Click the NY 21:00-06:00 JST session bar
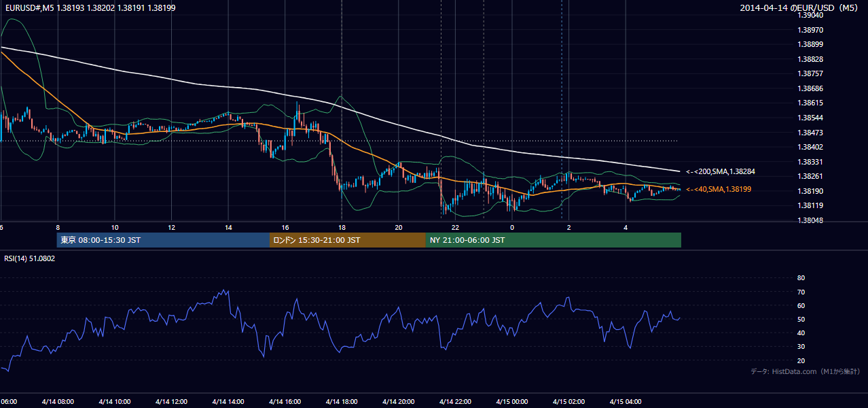Screen dimensions: 868x408 (x=554, y=240)
